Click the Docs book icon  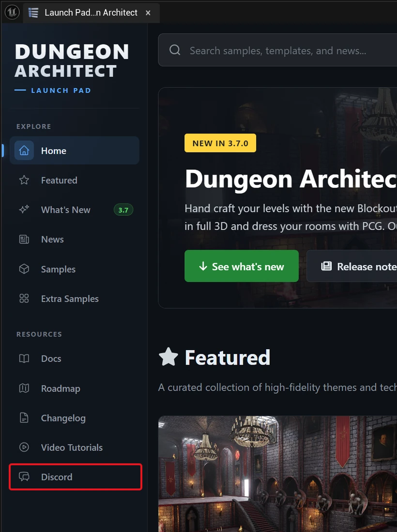24,359
